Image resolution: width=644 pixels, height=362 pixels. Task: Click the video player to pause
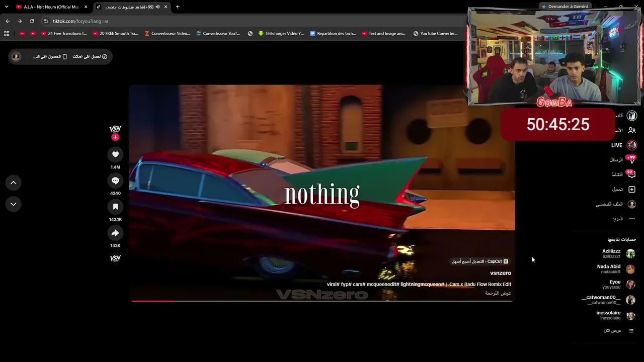[x=322, y=194]
